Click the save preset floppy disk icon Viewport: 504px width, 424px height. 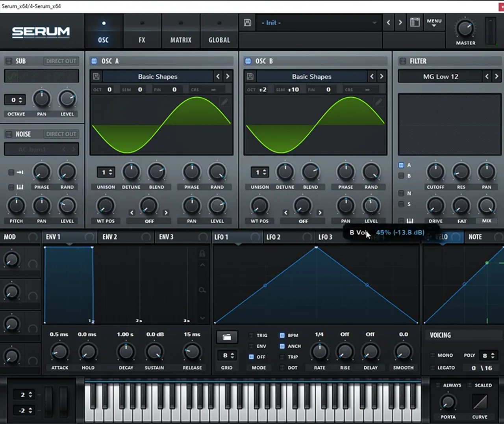(247, 23)
